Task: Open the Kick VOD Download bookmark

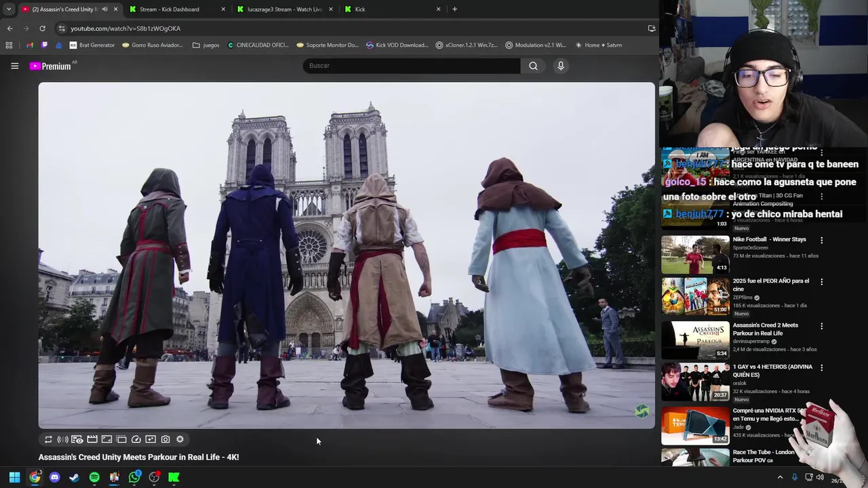Action: pyautogui.click(x=397, y=45)
